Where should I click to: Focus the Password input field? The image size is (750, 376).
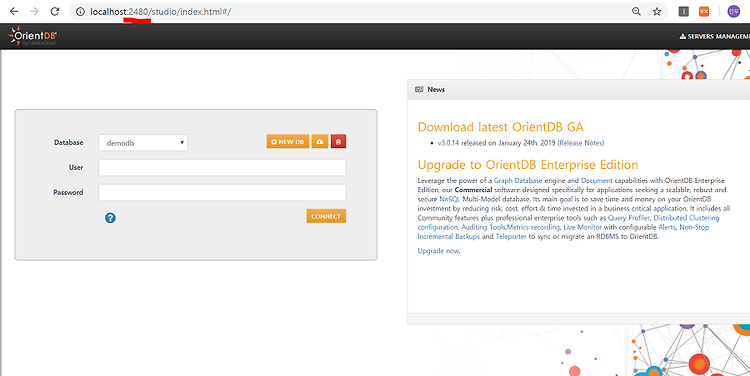click(222, 192)
